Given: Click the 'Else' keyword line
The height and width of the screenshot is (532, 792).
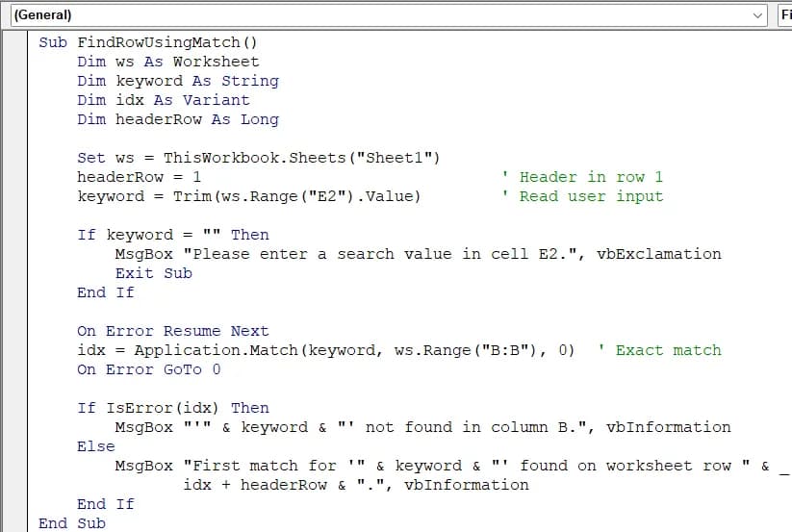Looking at the screenshot, I should 96,446.
